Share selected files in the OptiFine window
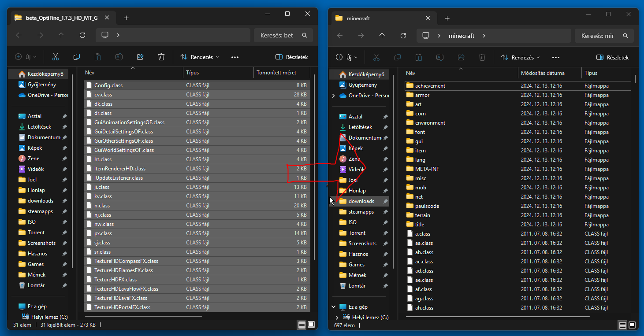This screenshot has height=336, width=644. click(140, 57)
